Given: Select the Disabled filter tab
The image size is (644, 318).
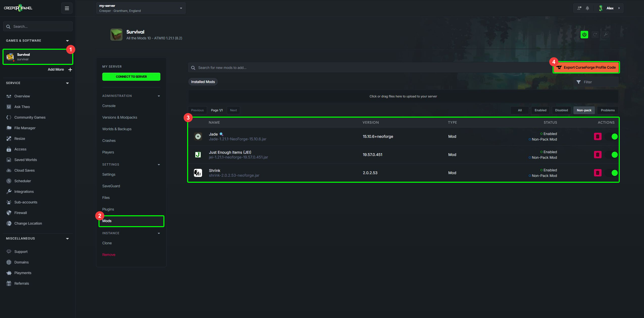Looking at the screenshot, I should click(x=561, y=110).
